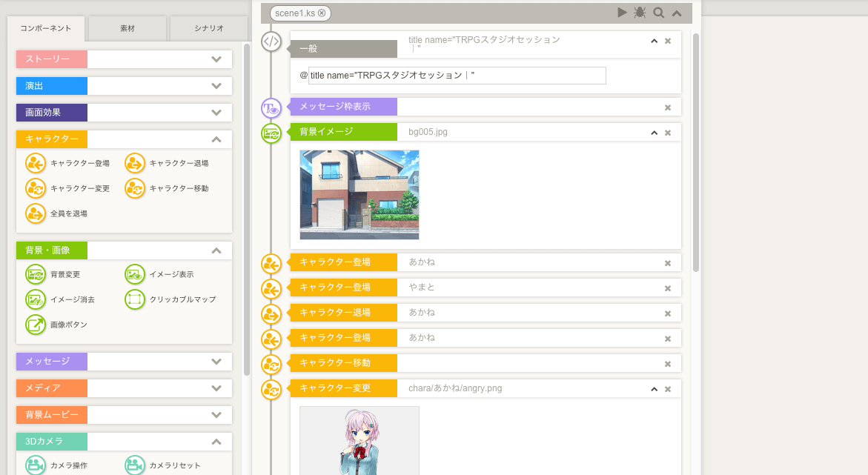The width and height of the screenshot is (868, 475).
Task: Open search with the magnifier icon
Action: (x=658, y=13)
